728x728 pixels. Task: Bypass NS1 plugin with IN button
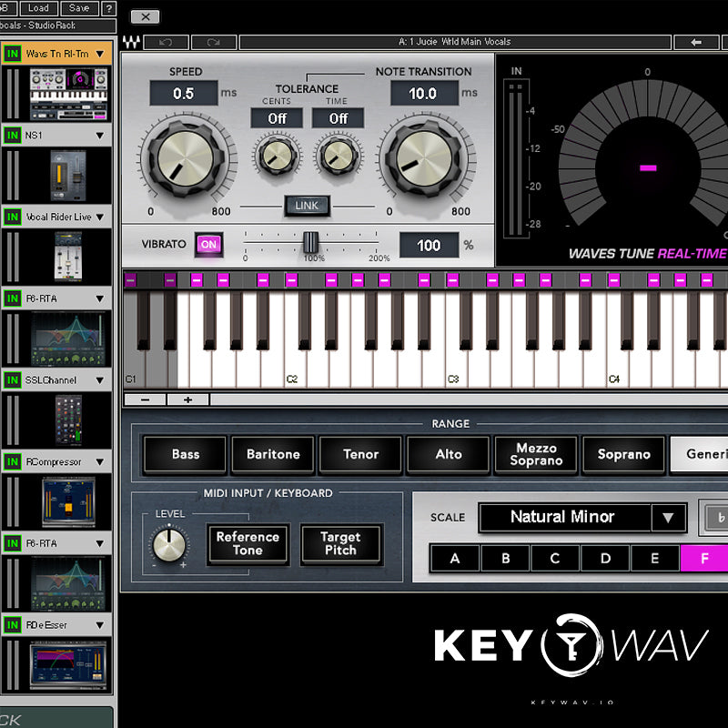(12, 135)
